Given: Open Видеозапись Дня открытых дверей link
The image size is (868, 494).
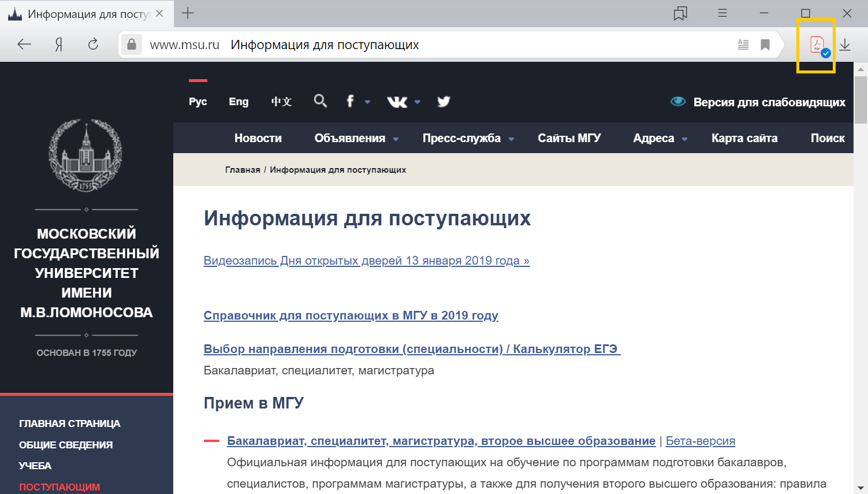Looking at the screenshot, I should (367, 261).
